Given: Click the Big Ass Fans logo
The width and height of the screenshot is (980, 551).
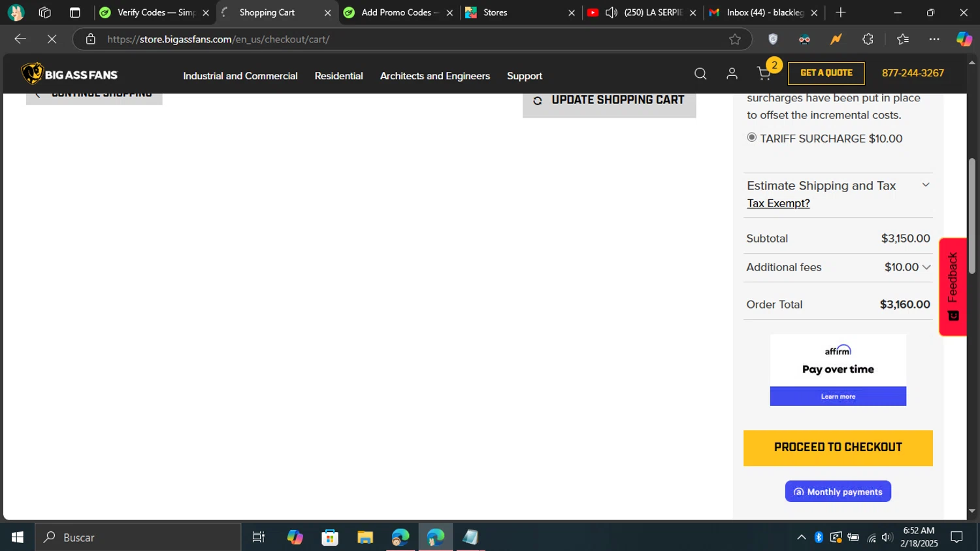Looking at the screenshot, I should (69, 74).
